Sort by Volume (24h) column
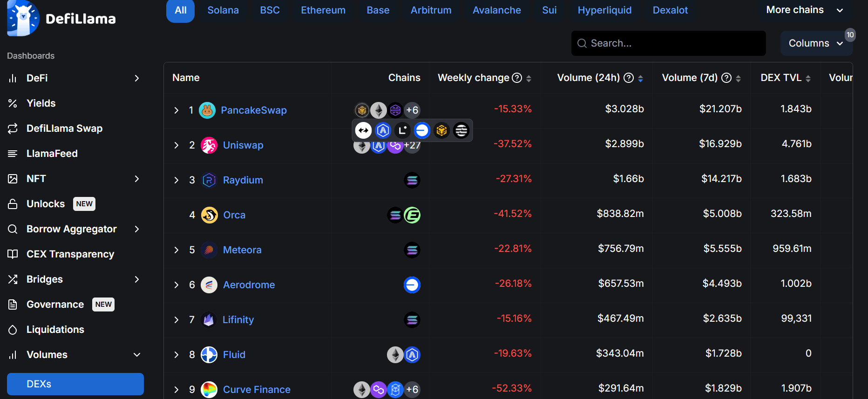 coord(640,78)
